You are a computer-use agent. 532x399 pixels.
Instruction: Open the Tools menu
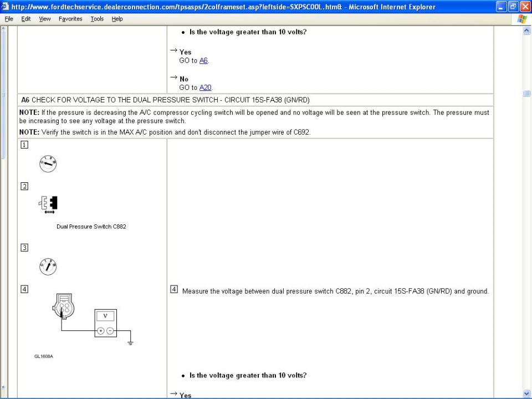97,19
